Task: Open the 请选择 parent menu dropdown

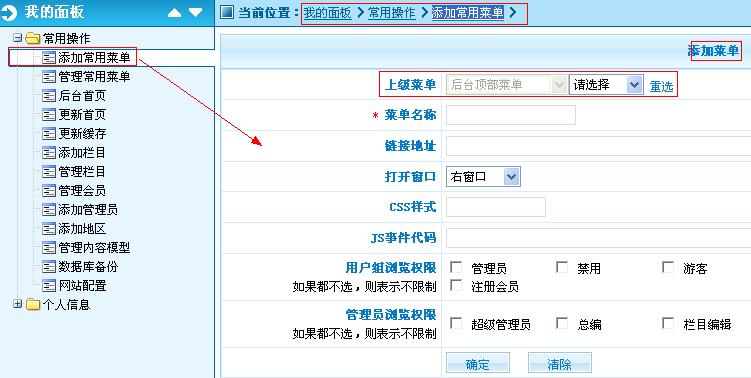Action: [606, 85]
